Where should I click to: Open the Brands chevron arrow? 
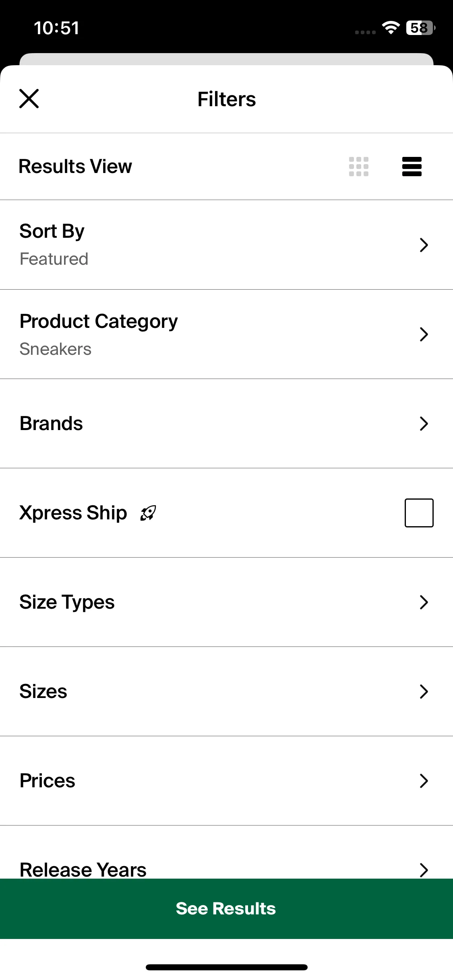click(x=424, y=424)
